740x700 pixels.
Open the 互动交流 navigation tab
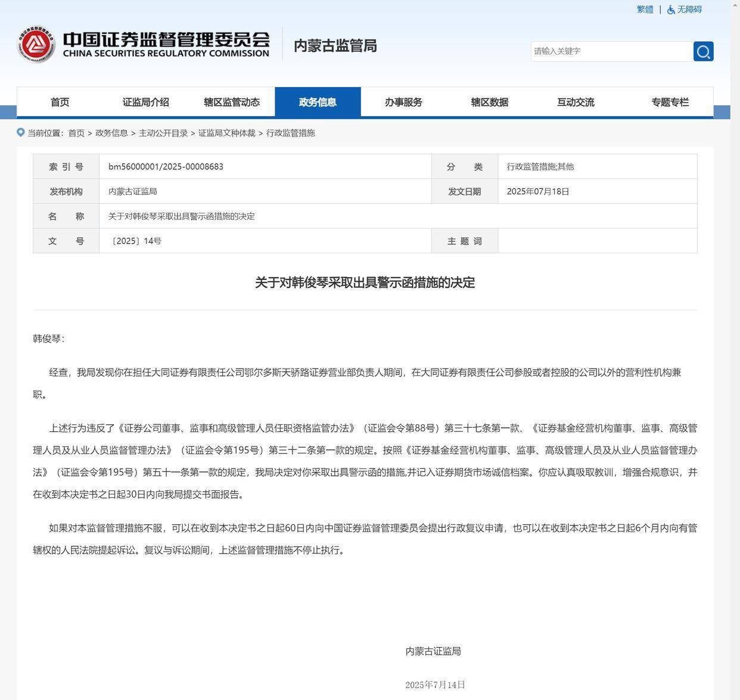(x=576, y=102)
